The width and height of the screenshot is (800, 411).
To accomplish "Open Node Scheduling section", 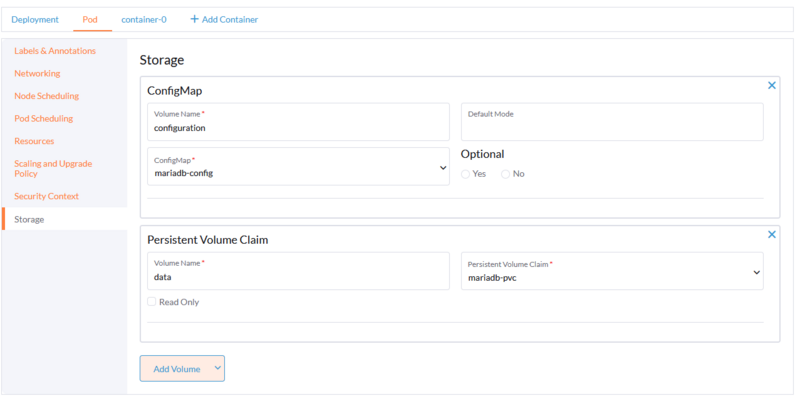I will 46,96.
